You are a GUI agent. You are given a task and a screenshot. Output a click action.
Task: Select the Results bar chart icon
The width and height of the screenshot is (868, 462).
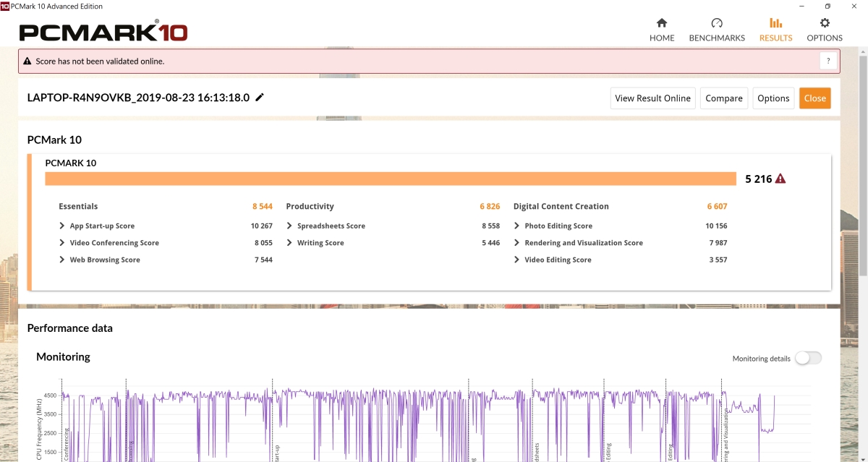click(x=775, y=23)
